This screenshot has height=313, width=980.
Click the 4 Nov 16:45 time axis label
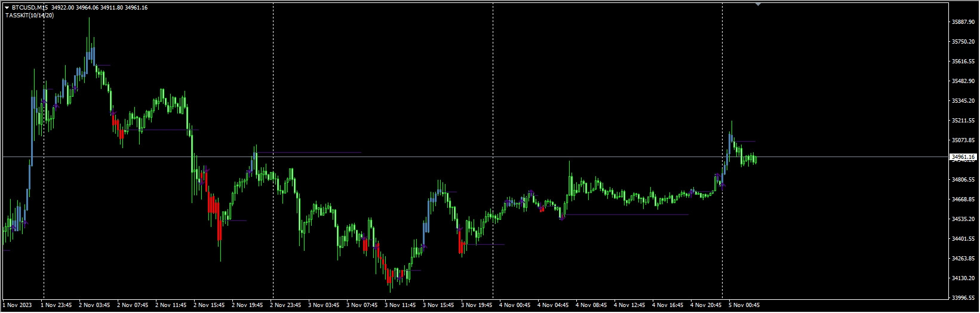668,305
